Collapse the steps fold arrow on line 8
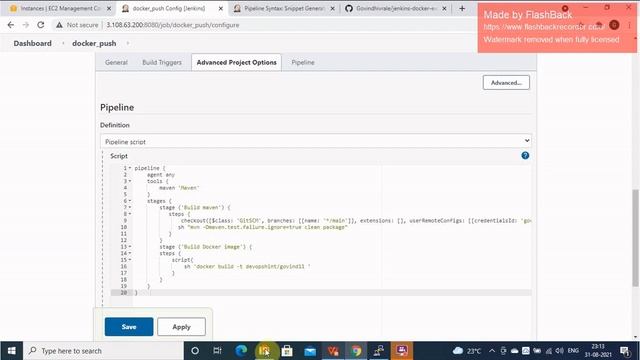 click(130, 214)
